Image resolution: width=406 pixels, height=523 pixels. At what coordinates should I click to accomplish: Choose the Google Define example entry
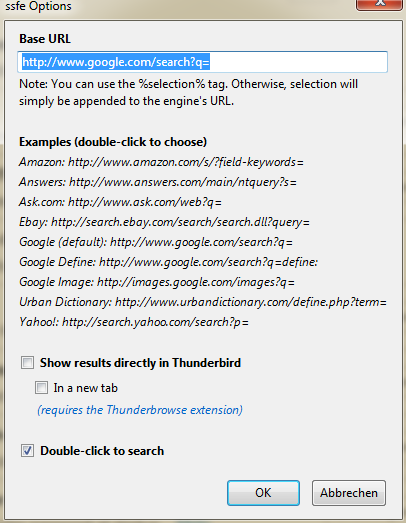click(168, 262)
